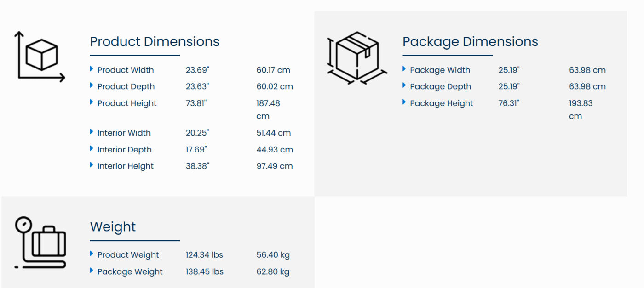Click the arrow bullet beside Package Weight
The width and height of the screenshot is (644, 288).
[x=92, y=271]
